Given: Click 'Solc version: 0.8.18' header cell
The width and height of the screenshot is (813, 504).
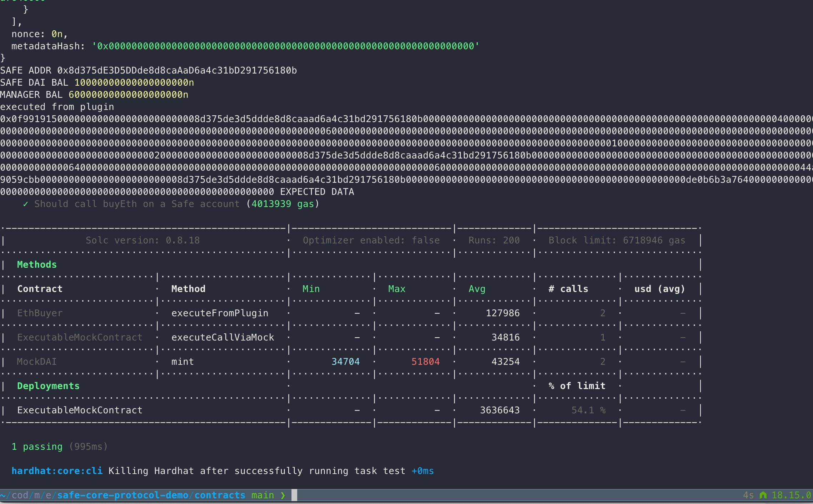Looking at the screenshot, I should [x=143, y=240].
